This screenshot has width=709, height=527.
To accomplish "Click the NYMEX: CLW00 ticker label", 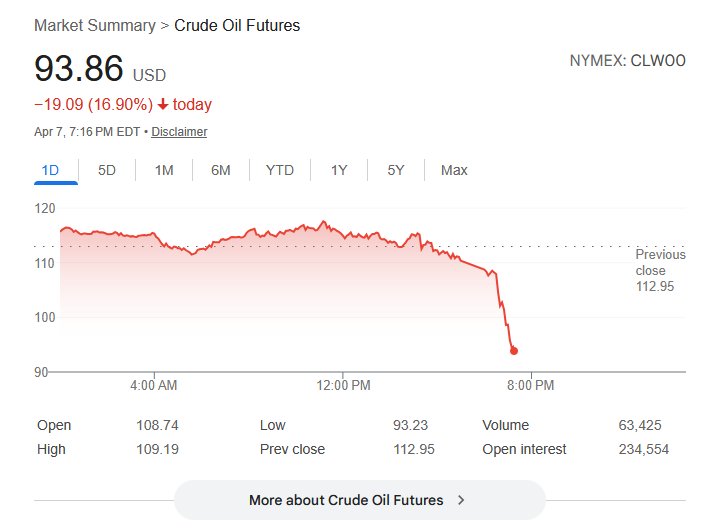I will coord(627,61).
